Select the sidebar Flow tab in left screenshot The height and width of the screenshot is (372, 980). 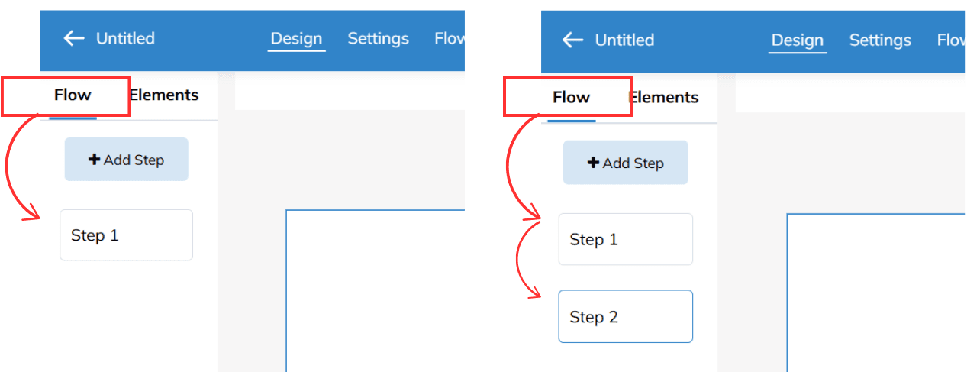[73, 95]
